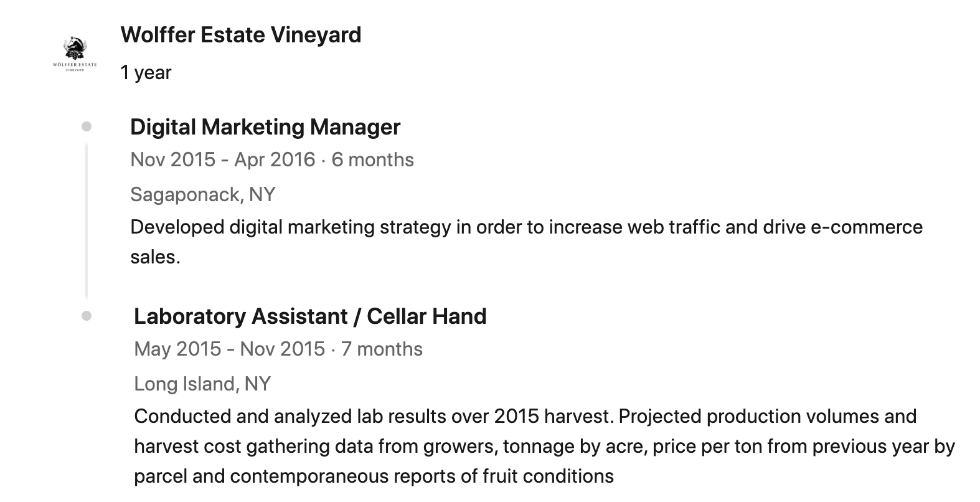980x502 pixels.
Task: Click the '7 months' duration label
Action: (382, 349)
